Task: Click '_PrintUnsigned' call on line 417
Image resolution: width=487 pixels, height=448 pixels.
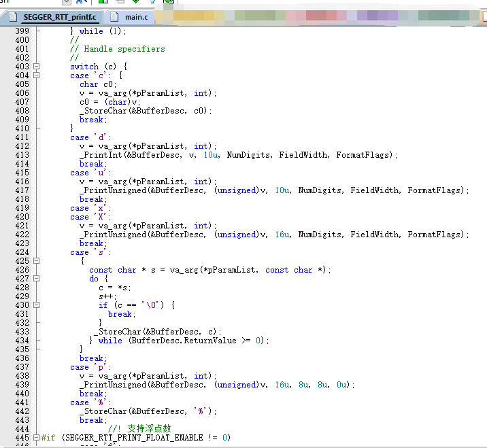Action: pos(113,190)
